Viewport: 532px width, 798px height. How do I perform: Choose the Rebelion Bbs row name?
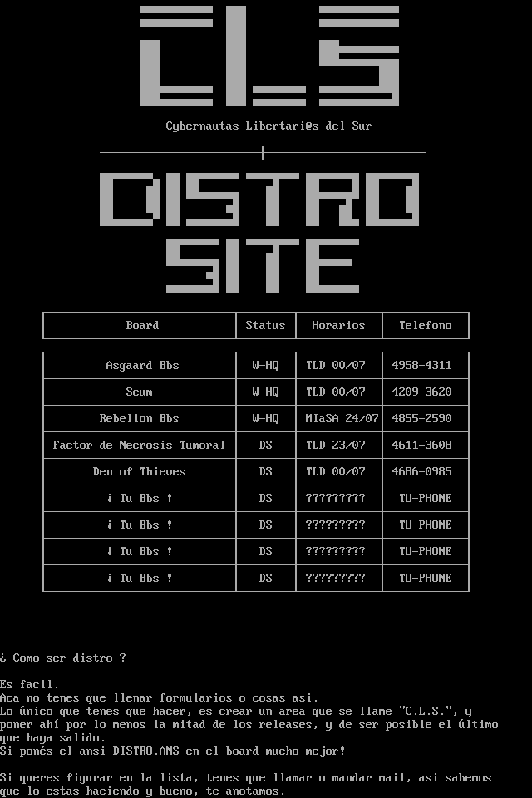coord(139,419)
